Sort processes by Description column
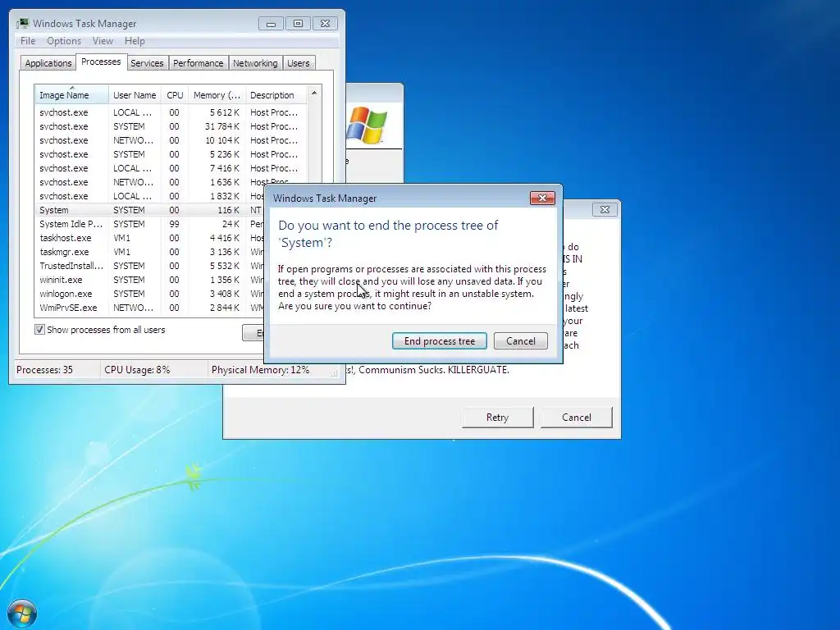 click(x=276, y=95)
